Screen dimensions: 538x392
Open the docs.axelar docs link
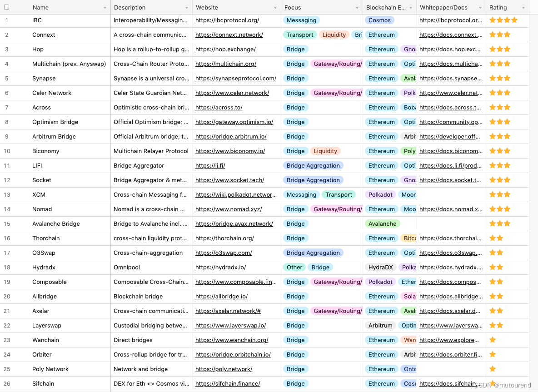pyautogui.click(x=450, y=311)
